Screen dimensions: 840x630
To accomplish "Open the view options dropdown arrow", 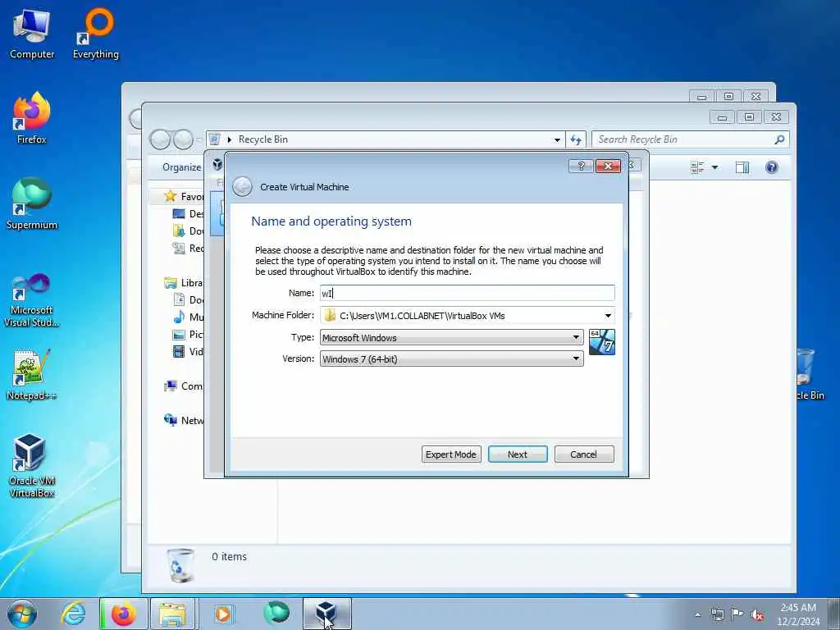I will (x=714, y=167).
